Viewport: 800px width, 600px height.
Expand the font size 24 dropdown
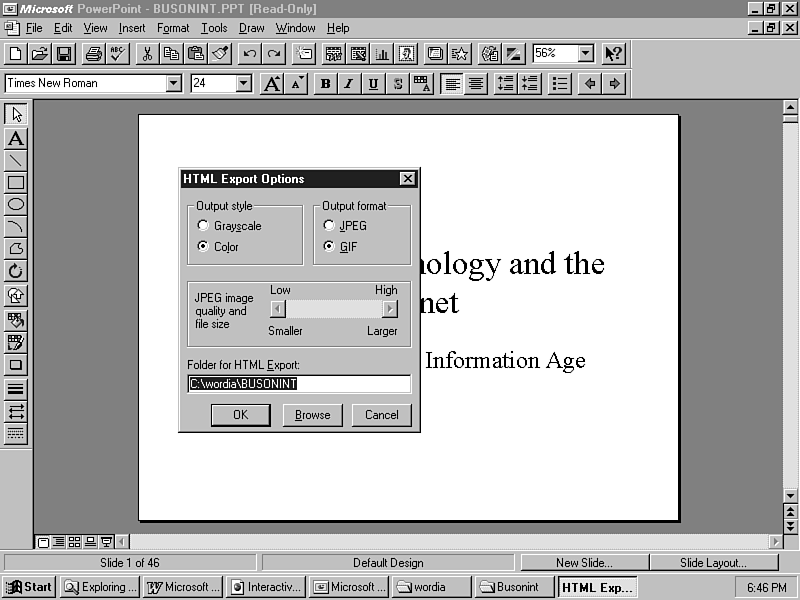coord(244,84)
